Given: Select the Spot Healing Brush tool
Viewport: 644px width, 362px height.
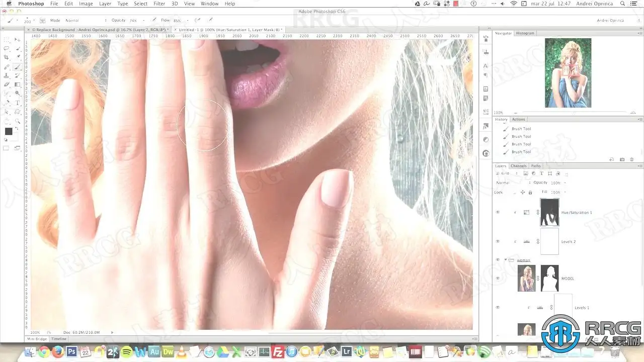Looking at the screenshot, I should point(7,67).
